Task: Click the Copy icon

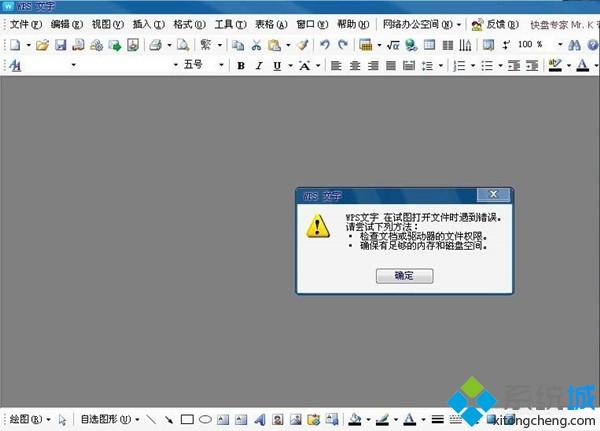Action: (x=238, y=45)
